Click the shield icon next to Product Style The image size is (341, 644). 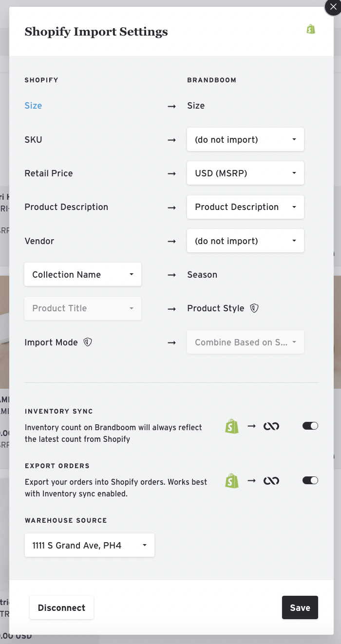[254, 308]
